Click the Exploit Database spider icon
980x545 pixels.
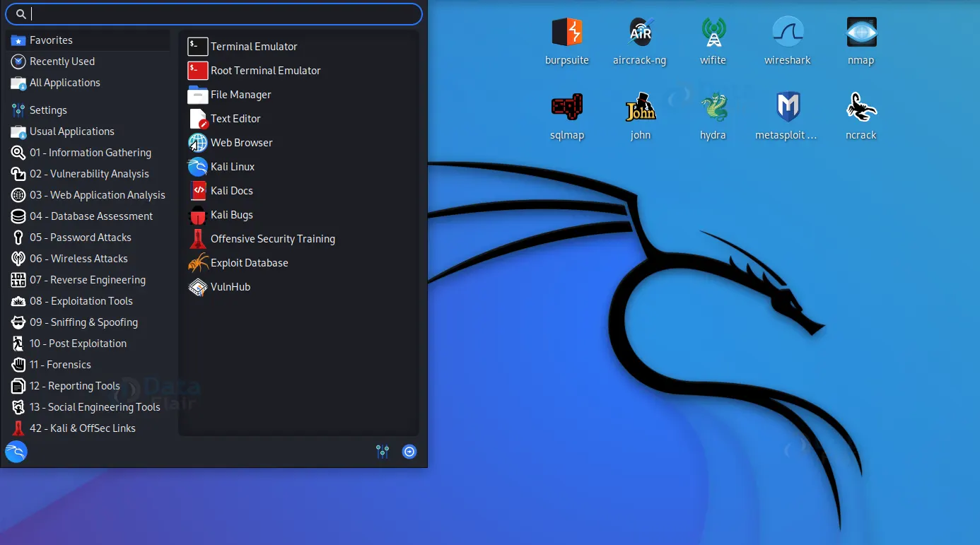197,263
